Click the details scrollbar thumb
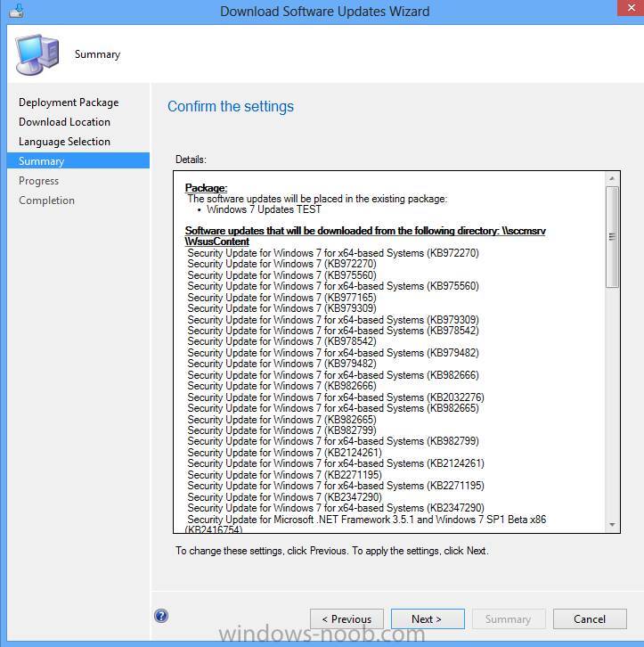The height and width of the screenshot is (647, 644). [612, 237]
